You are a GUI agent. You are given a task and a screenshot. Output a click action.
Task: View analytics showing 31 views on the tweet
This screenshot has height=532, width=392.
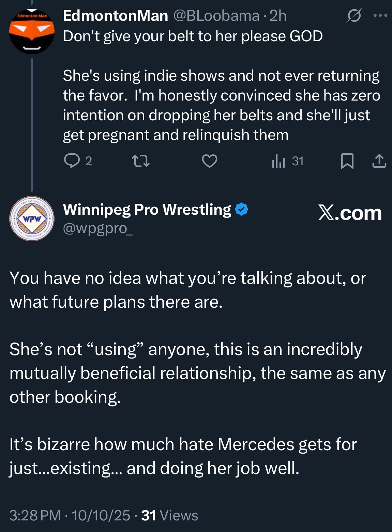click(287, 161)
